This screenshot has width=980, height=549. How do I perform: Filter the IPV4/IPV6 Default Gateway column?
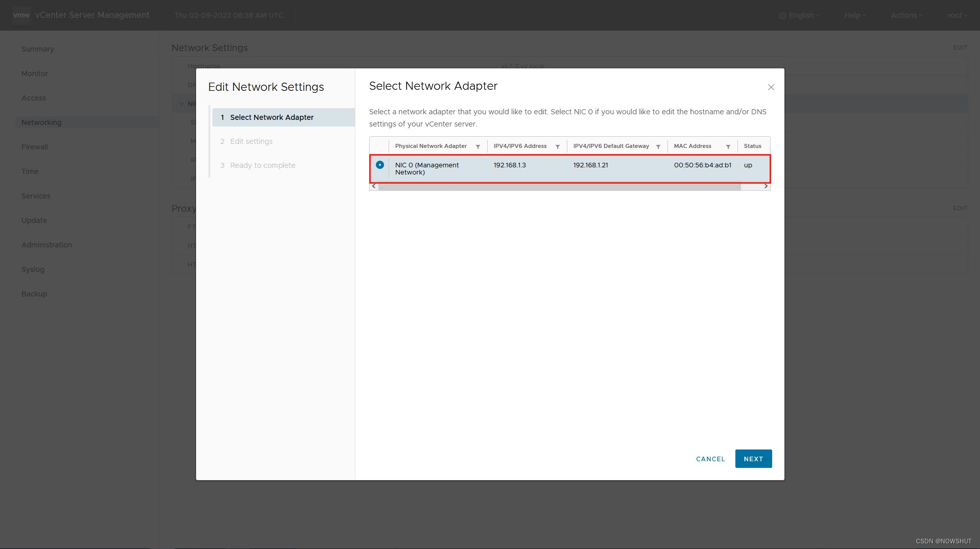[x=658, y=146]
